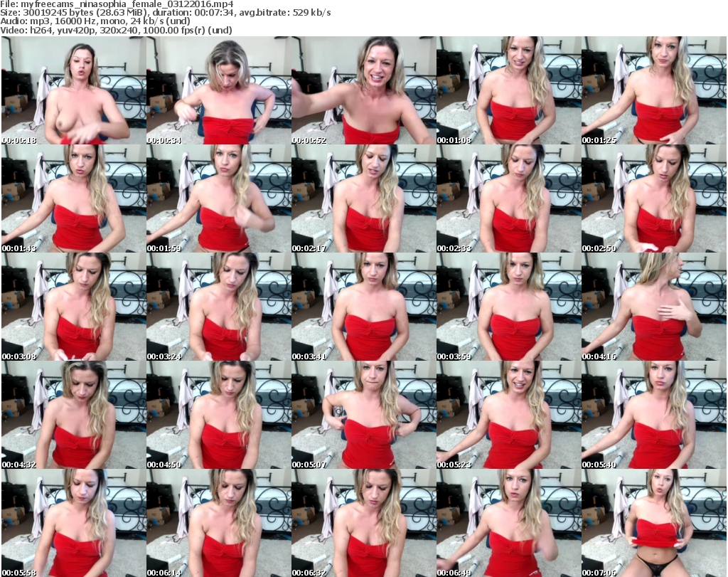Click the 'File:' name line in the header
Image resolution: width=728 pixels, height=577 pixels.
tap(117, 4)
